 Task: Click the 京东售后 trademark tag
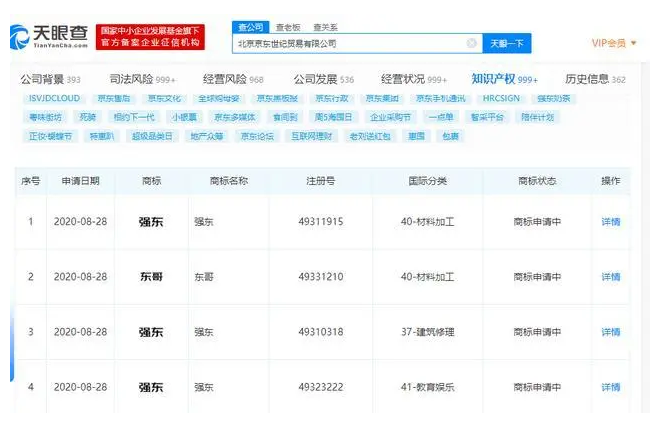coord(113,99)
